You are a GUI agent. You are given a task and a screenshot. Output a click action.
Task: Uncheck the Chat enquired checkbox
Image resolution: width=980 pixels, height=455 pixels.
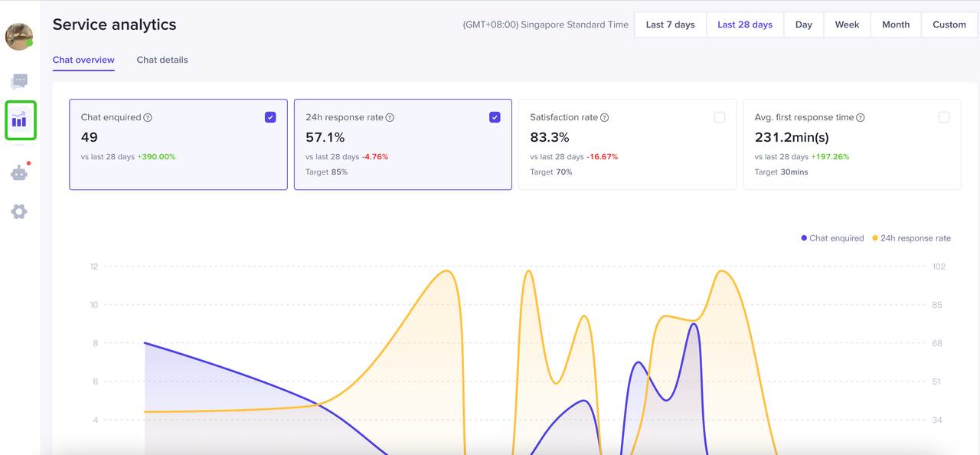point(270,117)
